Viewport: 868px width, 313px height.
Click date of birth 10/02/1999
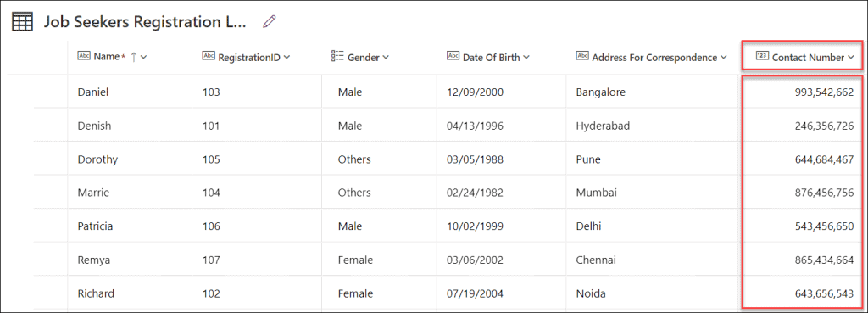click(x=475, y=226)
